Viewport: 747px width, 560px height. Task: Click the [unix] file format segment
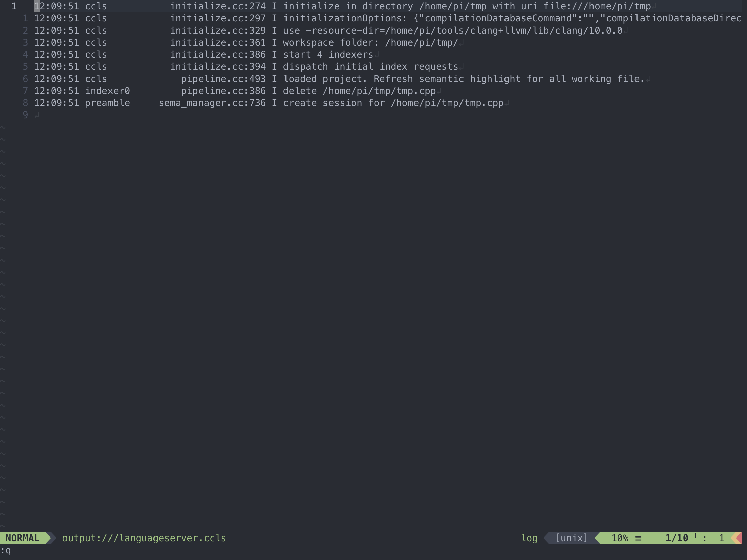[571, 538]
